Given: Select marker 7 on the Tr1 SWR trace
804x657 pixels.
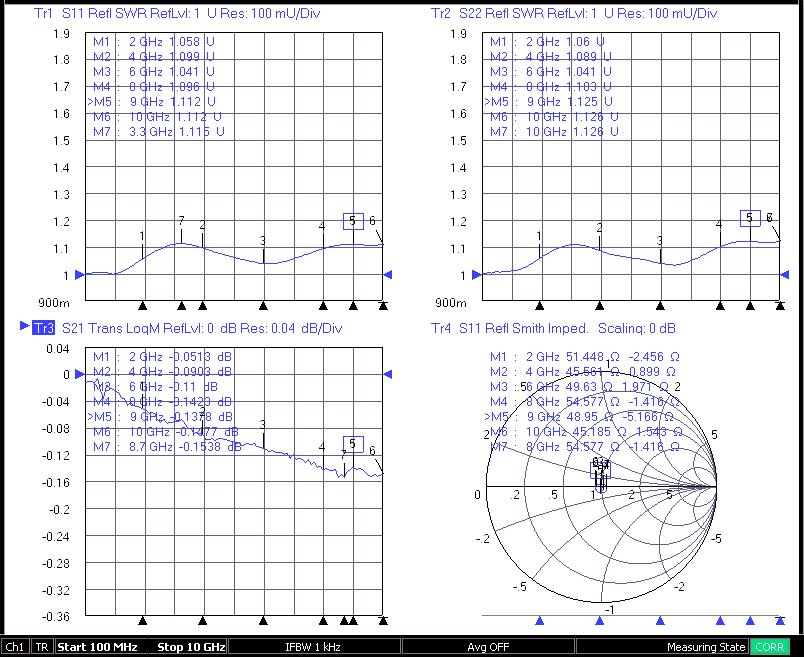Looking at the screenshot, I should (x=182, y=221).
